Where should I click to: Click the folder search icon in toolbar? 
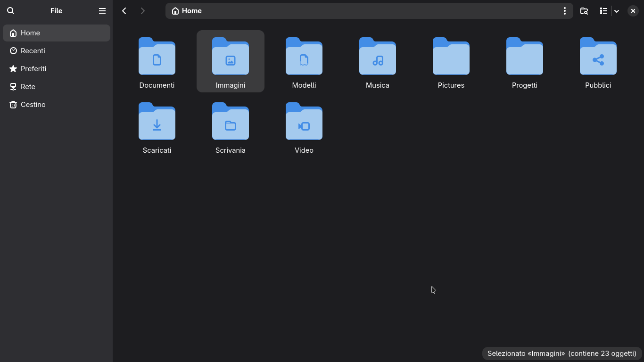pos(584,11)
